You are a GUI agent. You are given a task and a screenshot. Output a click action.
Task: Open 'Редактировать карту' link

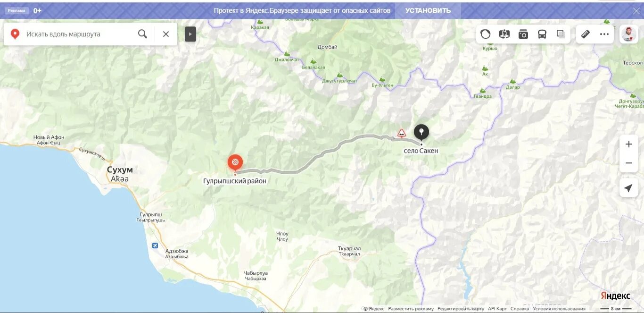point(461,309)
